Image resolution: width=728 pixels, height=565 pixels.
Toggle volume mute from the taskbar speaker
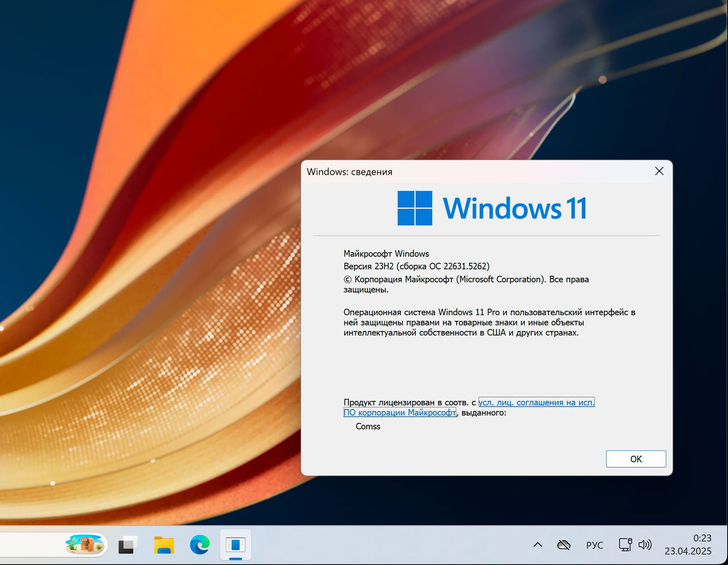click(x=645, y=545)
